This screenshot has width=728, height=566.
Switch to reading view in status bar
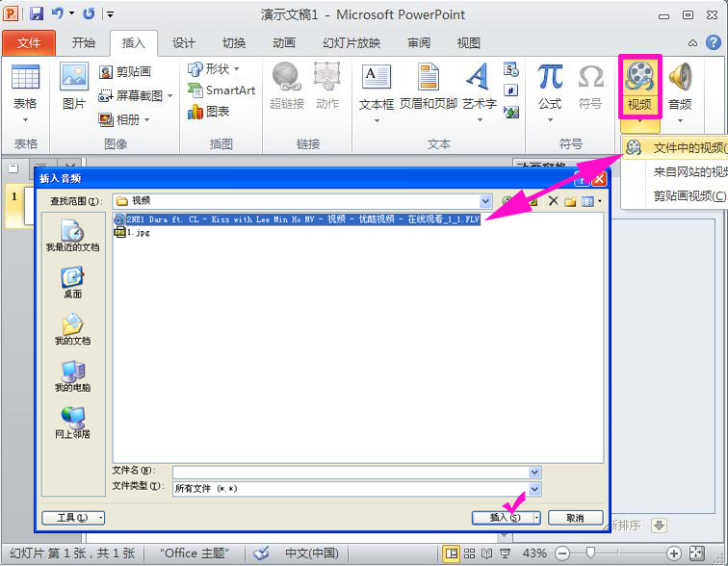click(x=486, y=553)
